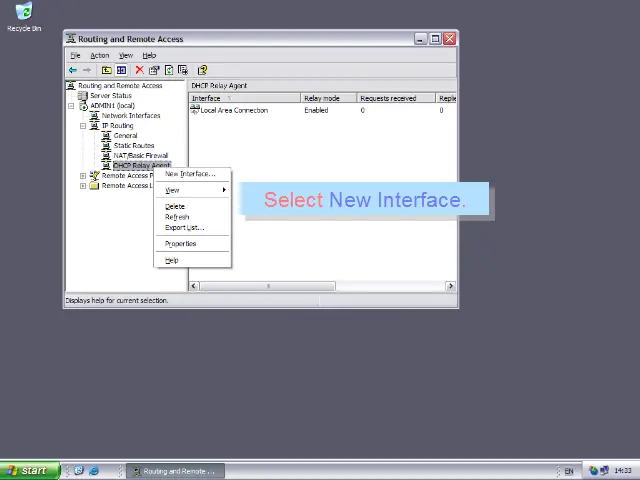
Task: Click the Properties toolbar icon
Action: 154,70
